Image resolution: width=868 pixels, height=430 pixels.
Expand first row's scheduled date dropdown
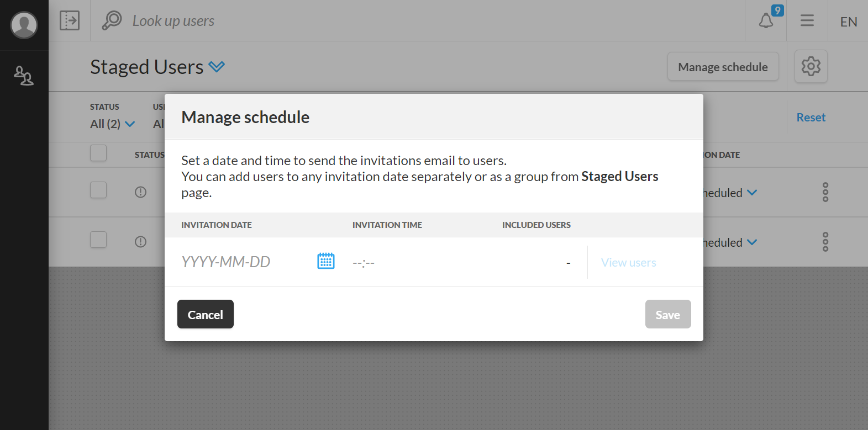[752, 193]
